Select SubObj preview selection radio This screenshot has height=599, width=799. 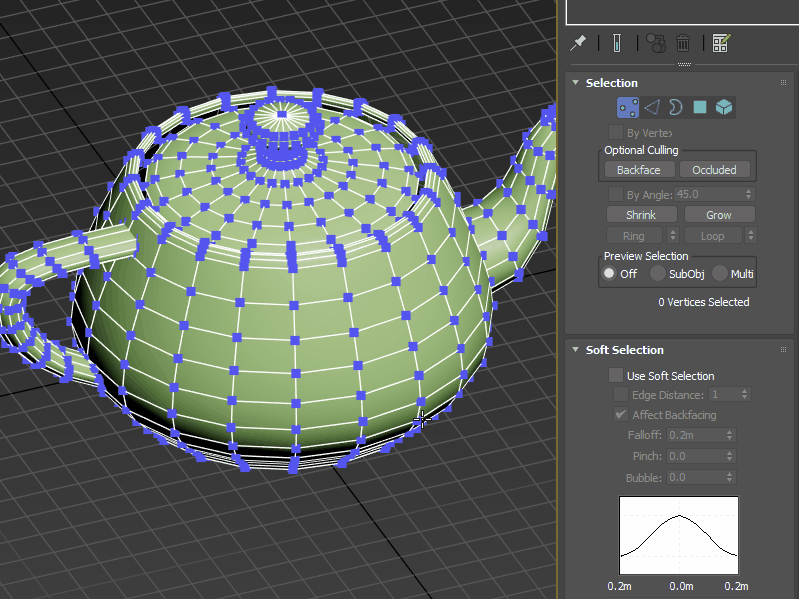click(x=657, y=274)
